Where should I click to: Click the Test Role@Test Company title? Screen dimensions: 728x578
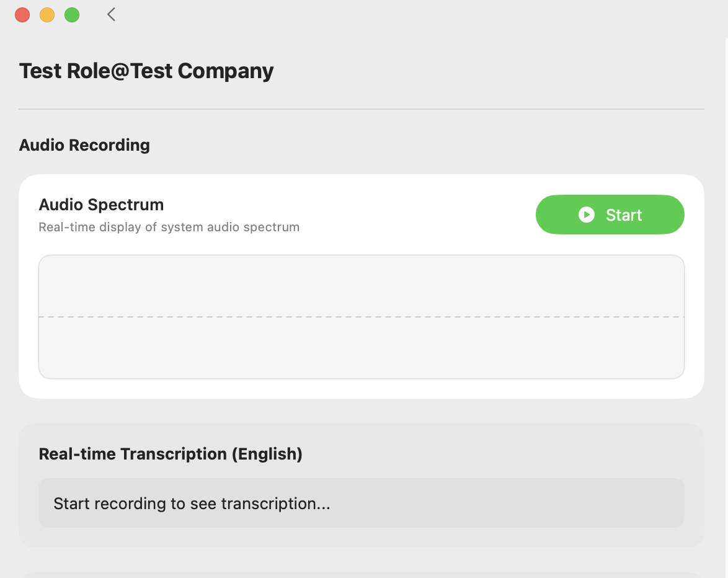point(146,71)
